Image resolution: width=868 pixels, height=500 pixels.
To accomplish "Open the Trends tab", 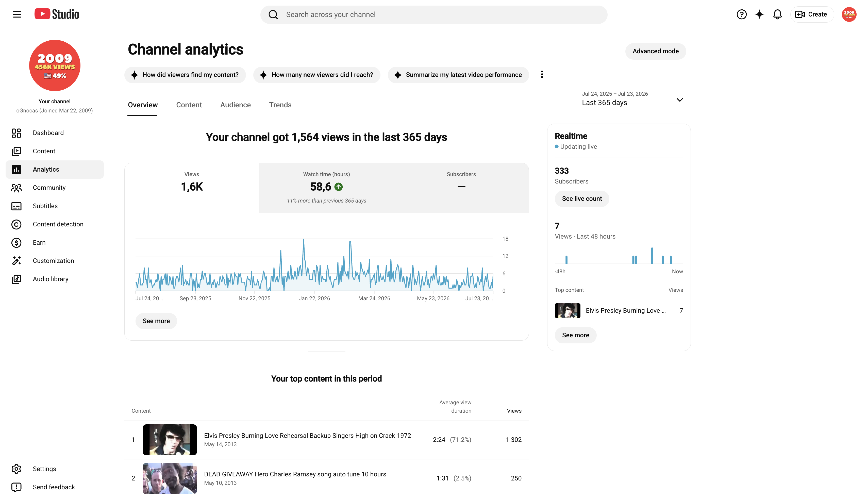I will [280, 105].
